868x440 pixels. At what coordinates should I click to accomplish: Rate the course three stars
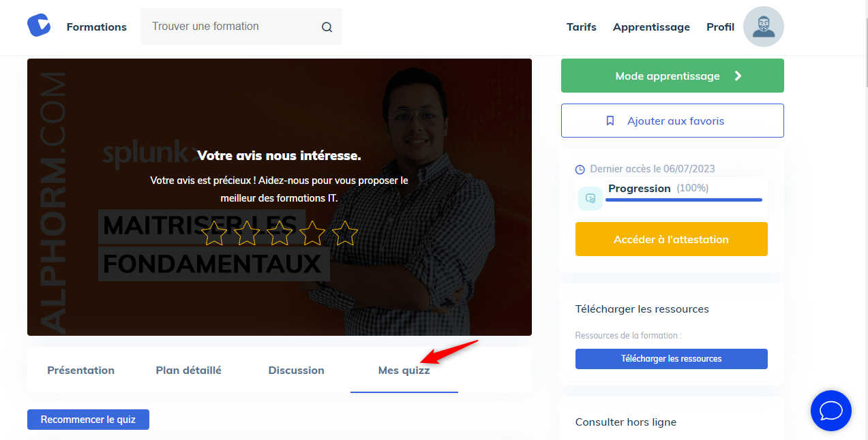(280, 233)
